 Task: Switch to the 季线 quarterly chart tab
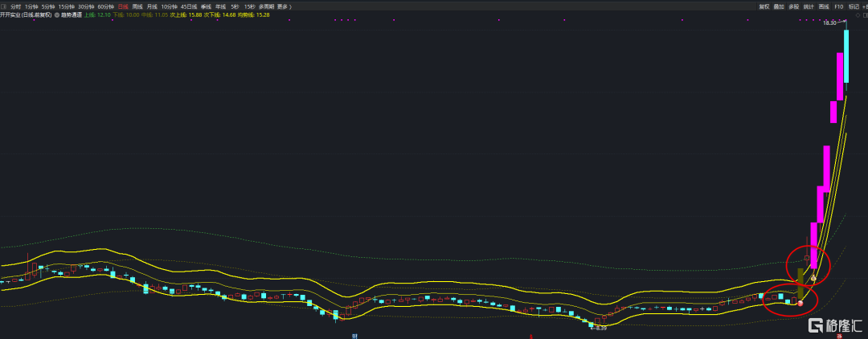(x=207, y=6)
